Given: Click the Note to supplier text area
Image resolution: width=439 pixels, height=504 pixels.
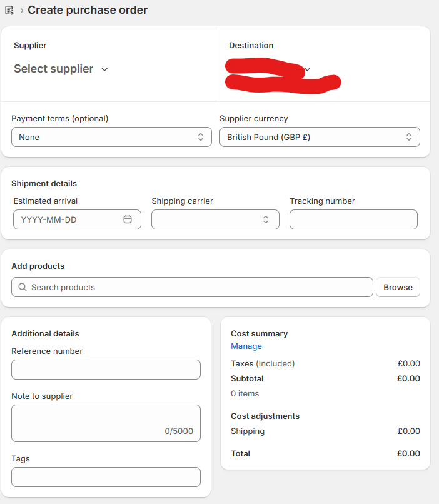Looking at the screenshot, I should tap(106, 423).
